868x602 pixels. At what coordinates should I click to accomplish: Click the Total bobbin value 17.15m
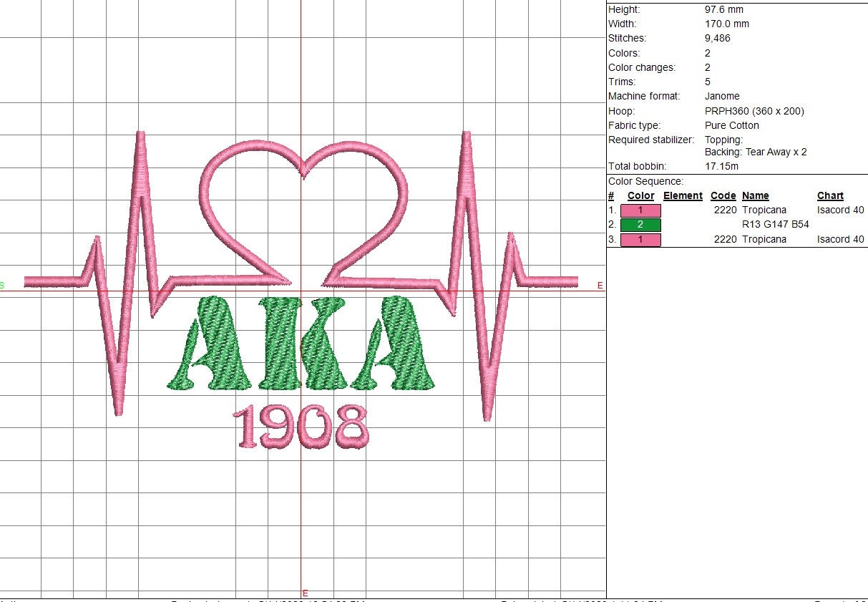tap(721, 165)
